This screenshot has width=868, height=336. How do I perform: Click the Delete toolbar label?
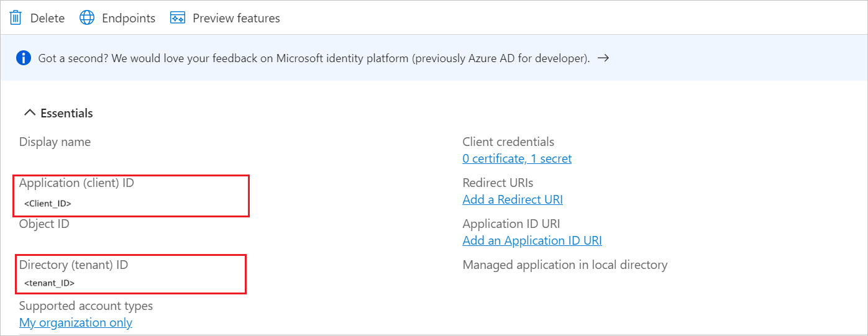pyautogui.click(x=47, y=18)
